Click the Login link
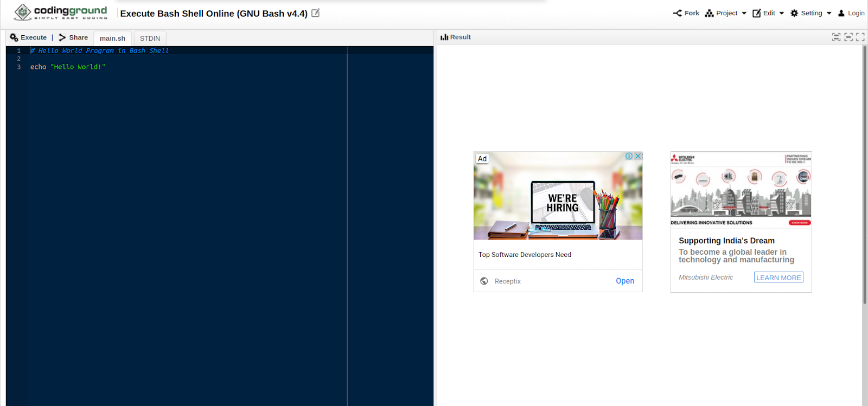The image size is (868, 406). 851,13
